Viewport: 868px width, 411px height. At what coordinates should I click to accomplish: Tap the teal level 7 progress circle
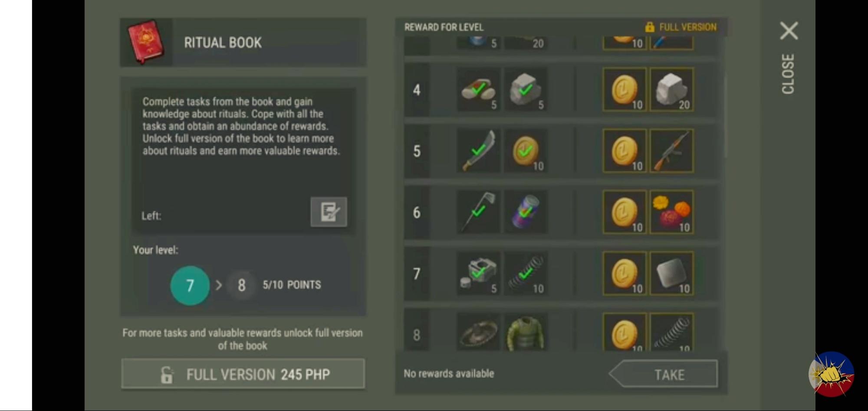point(190,285)
